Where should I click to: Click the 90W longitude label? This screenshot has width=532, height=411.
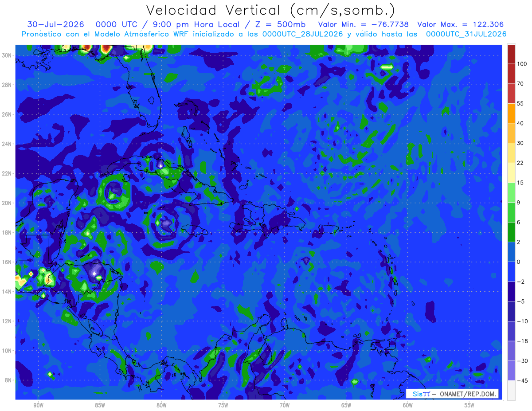click(x=38, y=405)
